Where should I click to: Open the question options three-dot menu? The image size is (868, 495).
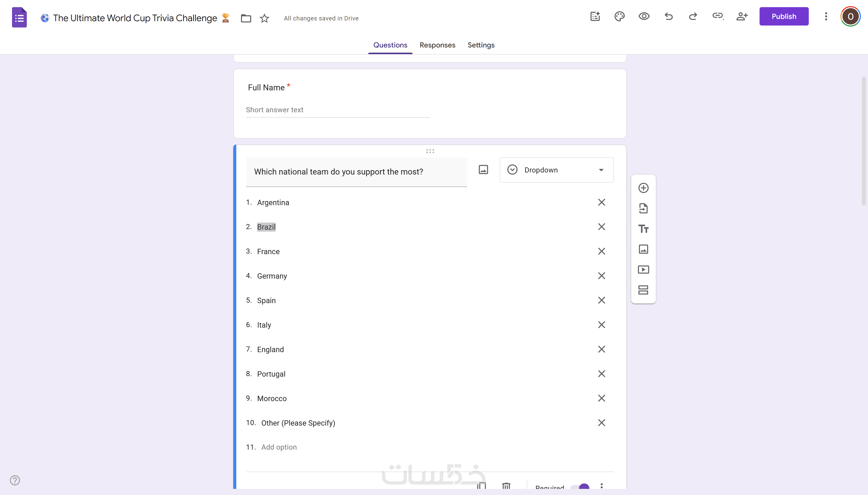[x=601, y=486]
